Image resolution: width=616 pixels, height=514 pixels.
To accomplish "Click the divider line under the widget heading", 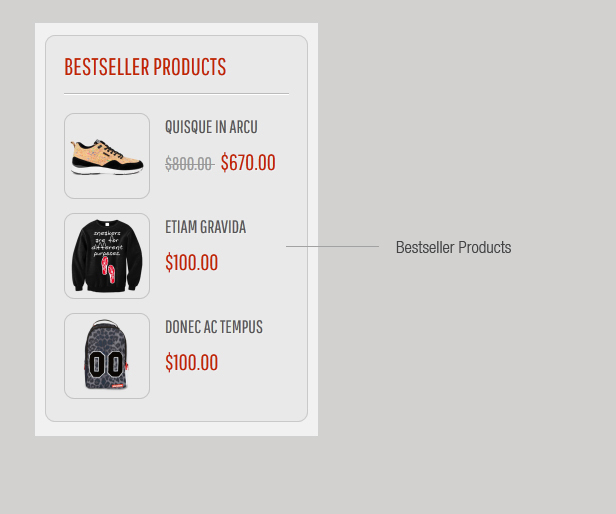I will click(x=176, y=93).
